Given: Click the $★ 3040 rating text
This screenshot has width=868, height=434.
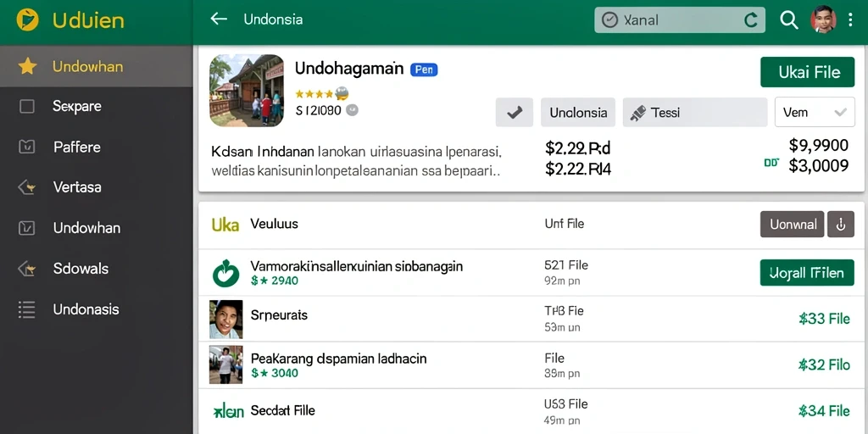Looking at the screenshot, I should click(274, 373).
